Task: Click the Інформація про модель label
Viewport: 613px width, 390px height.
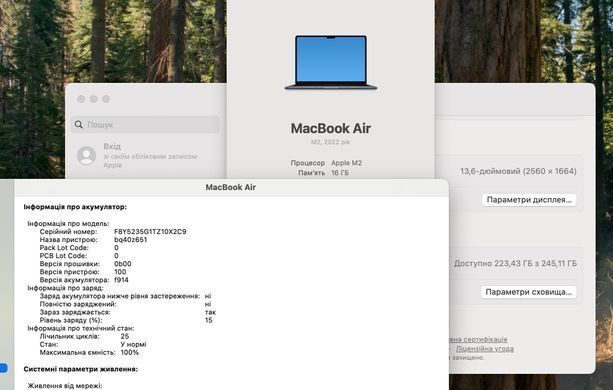Action: (68, 224)
